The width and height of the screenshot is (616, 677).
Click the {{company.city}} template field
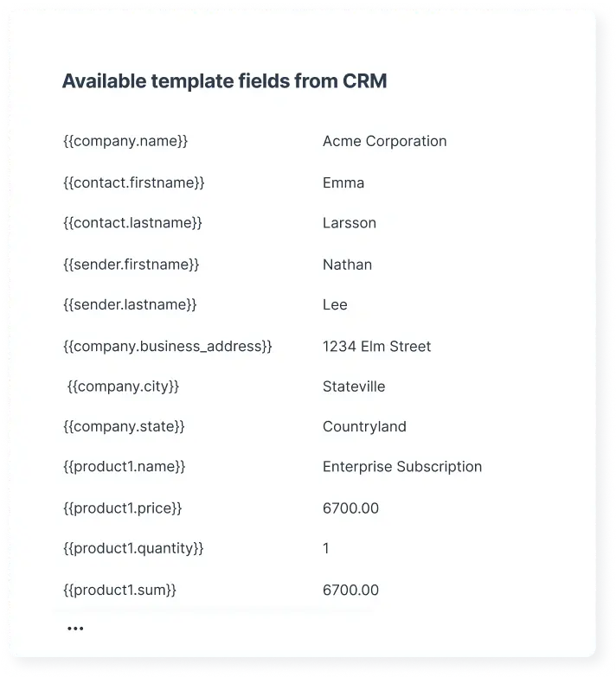(x=123, y=386)
